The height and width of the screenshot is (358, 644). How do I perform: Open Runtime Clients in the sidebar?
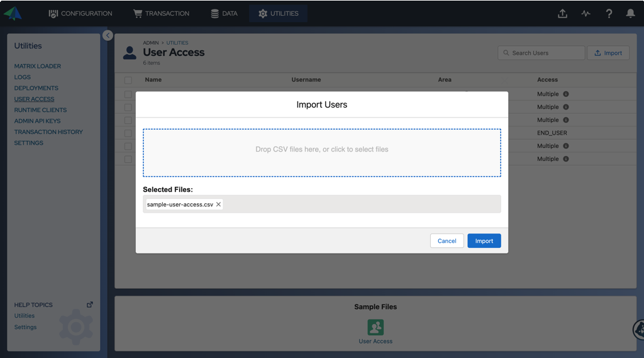[40, 110]
